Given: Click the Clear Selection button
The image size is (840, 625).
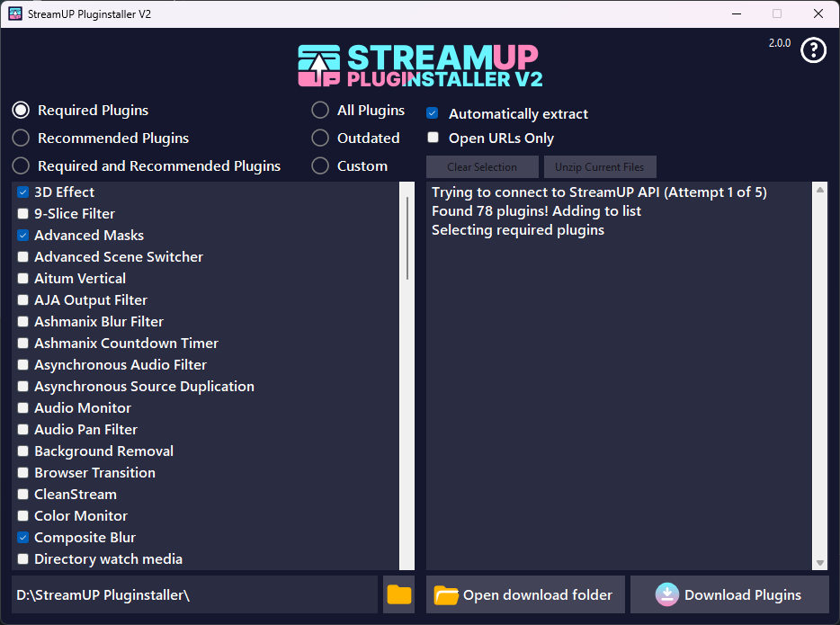Looking at the screenshot, I should click(482, 167).
